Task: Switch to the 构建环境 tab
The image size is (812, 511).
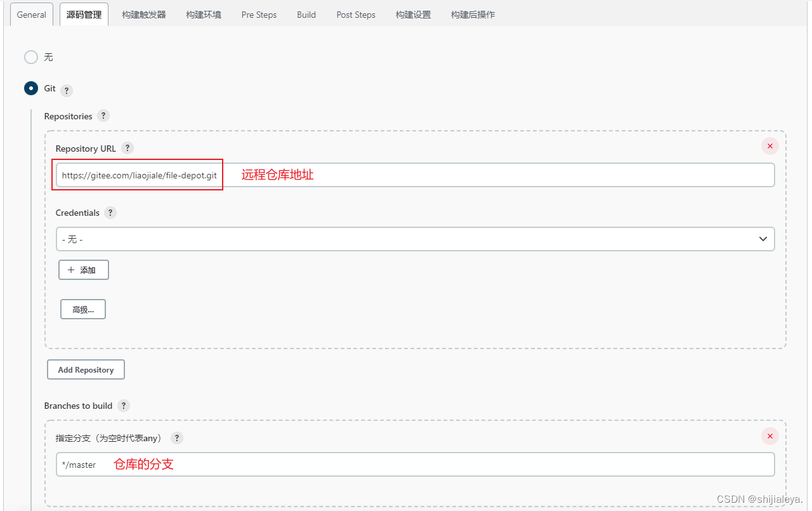Action: 204,15
